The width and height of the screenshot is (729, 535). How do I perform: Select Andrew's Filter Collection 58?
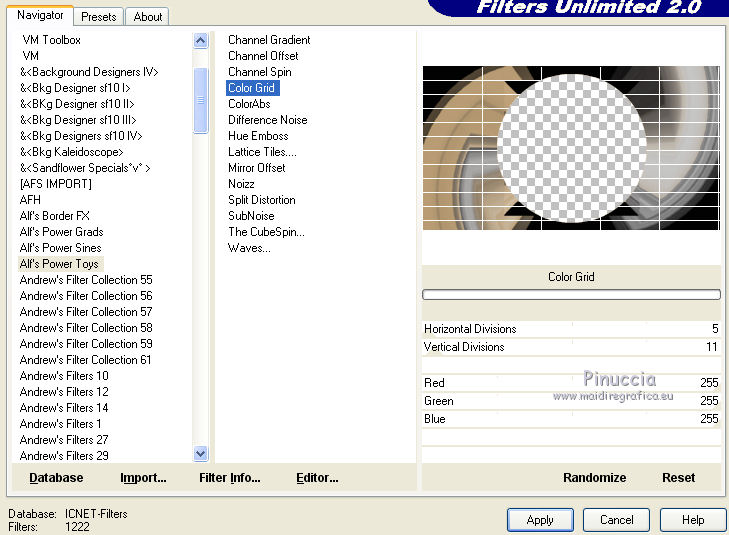click(86, 328)
